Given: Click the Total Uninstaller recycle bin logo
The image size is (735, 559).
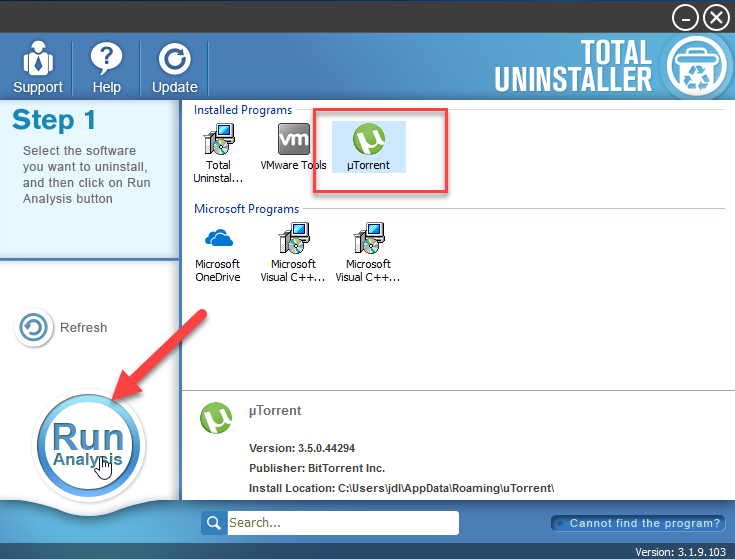Looking at the screenshot, I should coord(696,66).
